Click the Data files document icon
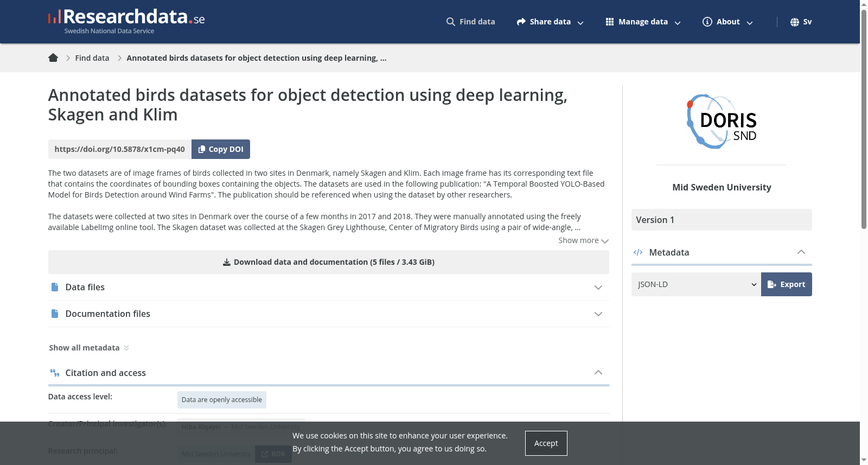The width and height of the screenshot is (868, 465). coord(55,287)
